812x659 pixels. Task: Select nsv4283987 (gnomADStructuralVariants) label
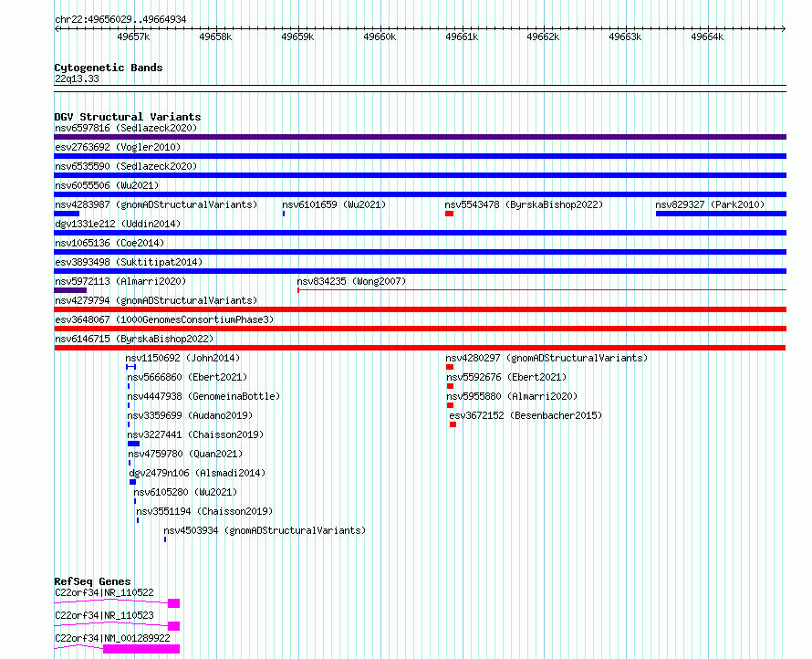[x=156, y=204]
